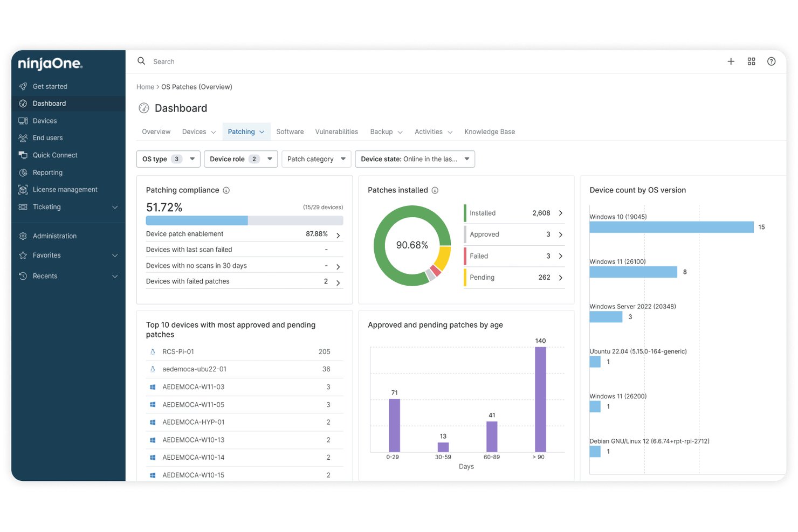Click the Windows icon beside AEDEMOCA-HYP-01
This screenshot has height=532, width=798.
(x=153, y=422)
